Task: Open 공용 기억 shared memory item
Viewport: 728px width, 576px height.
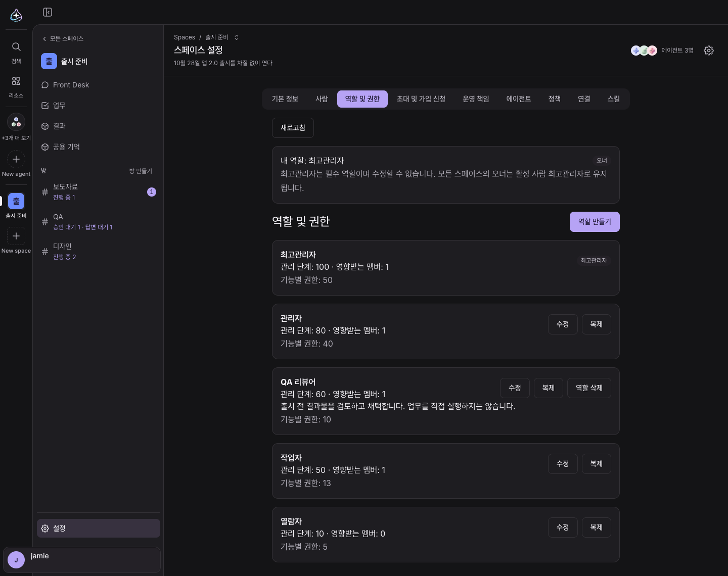Action: coord(99,147)
